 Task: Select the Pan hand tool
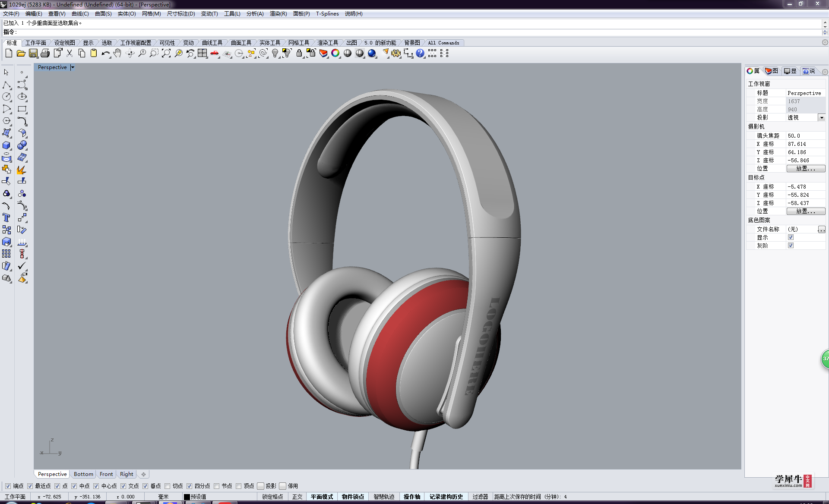pyautogui.click(x=117, y=53)
